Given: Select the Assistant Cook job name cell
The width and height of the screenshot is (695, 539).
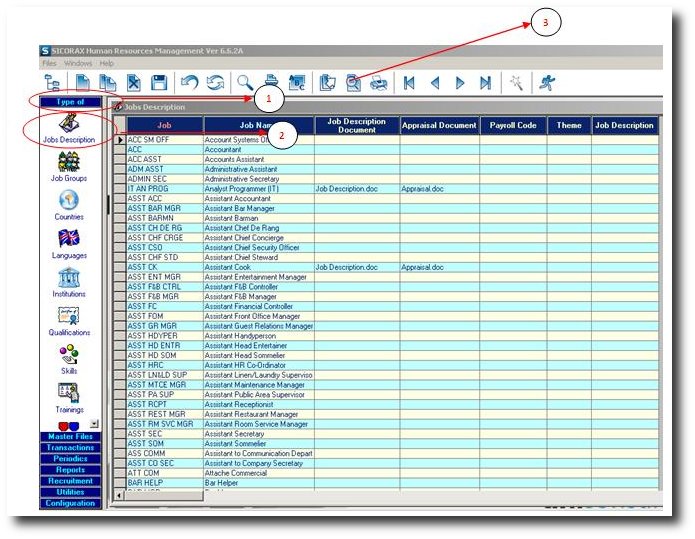Looking at the screenshot, I should pos(258,268).
